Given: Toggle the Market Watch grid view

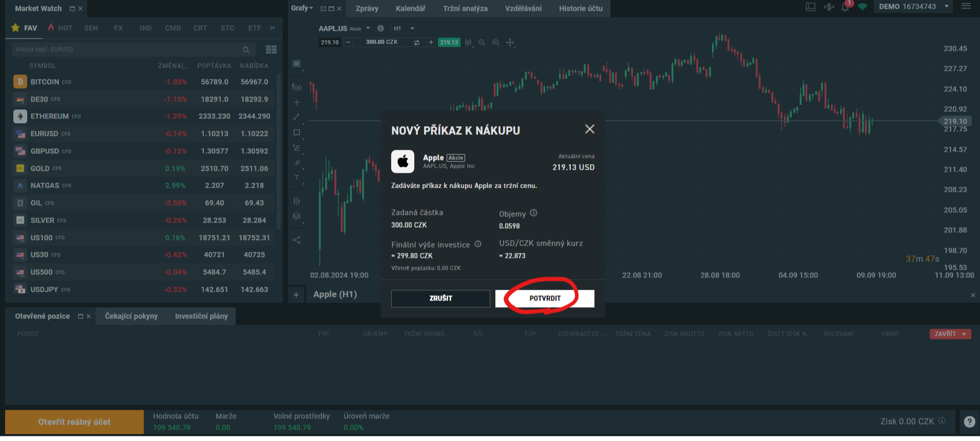Looking at the screenshot, I should point(271,50).
